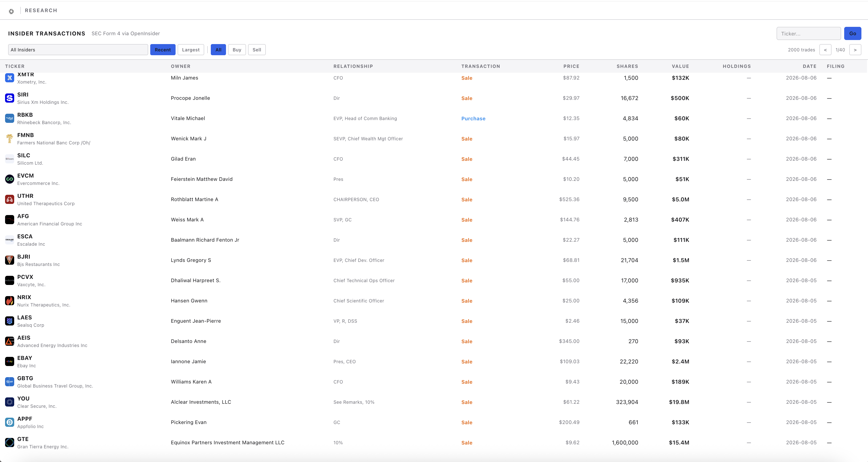The height and width of the screenshot is (462, 868).
Task: Click the Price column header
Action: 571,66
